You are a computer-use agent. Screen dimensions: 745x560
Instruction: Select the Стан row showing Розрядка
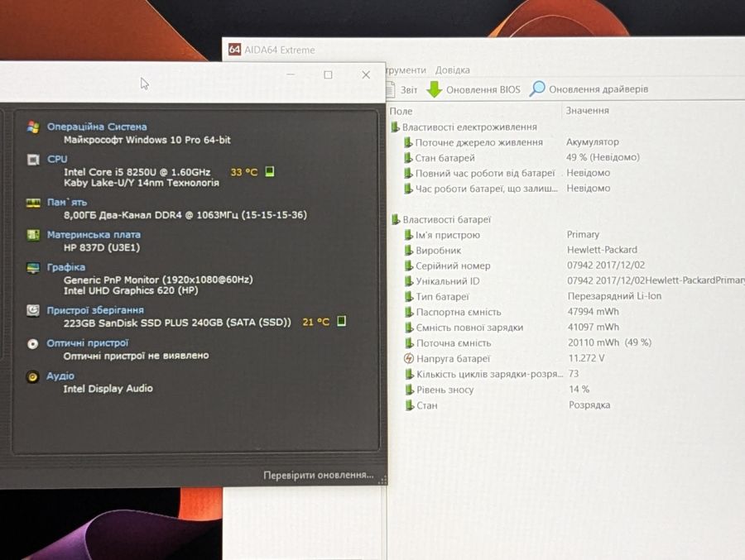coord(573,405)
